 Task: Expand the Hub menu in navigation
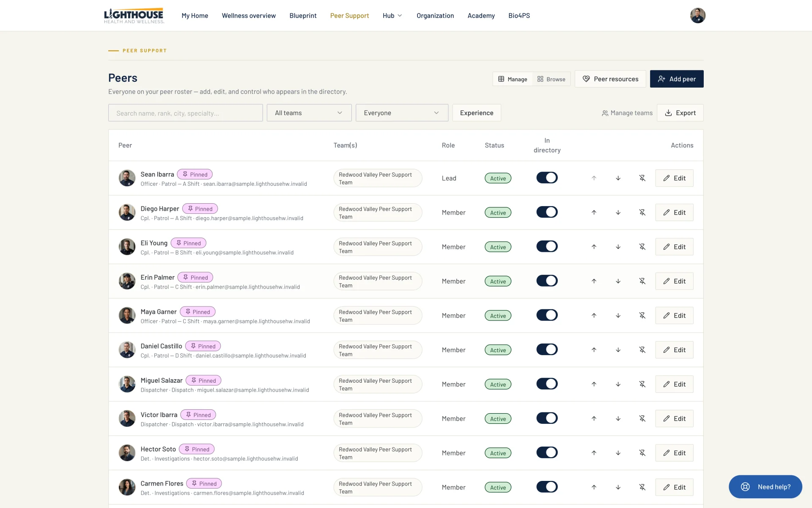[x=392, y=16]
